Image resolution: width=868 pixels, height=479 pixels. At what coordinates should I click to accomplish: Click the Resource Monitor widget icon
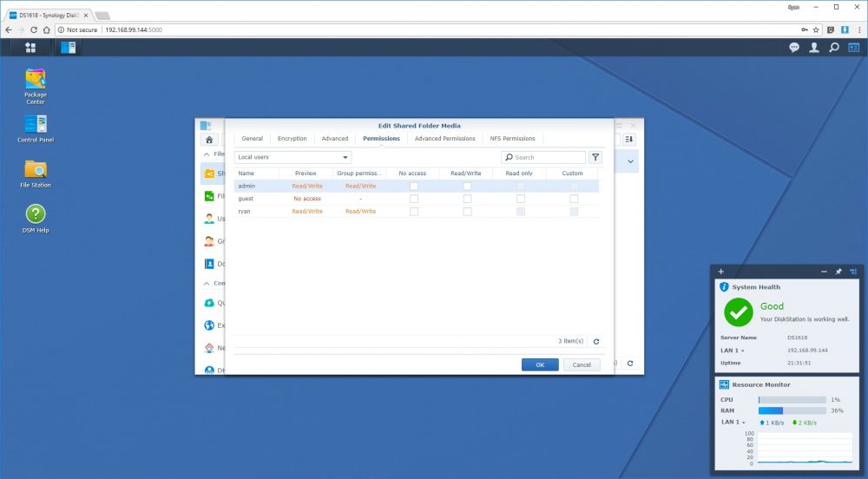[x=724, y=384]
